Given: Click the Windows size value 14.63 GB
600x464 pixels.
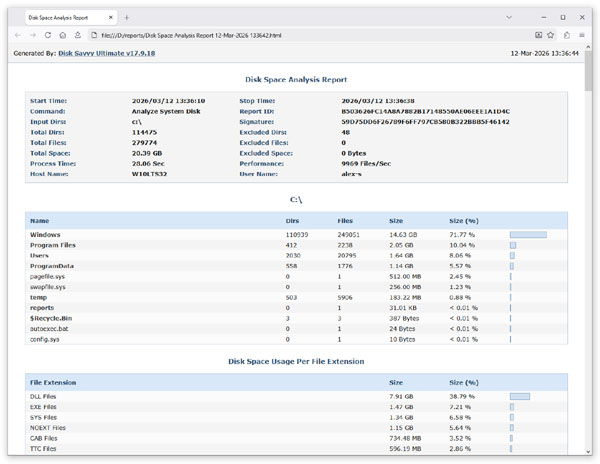Looking at the screenshot, I should pos(403,235).
